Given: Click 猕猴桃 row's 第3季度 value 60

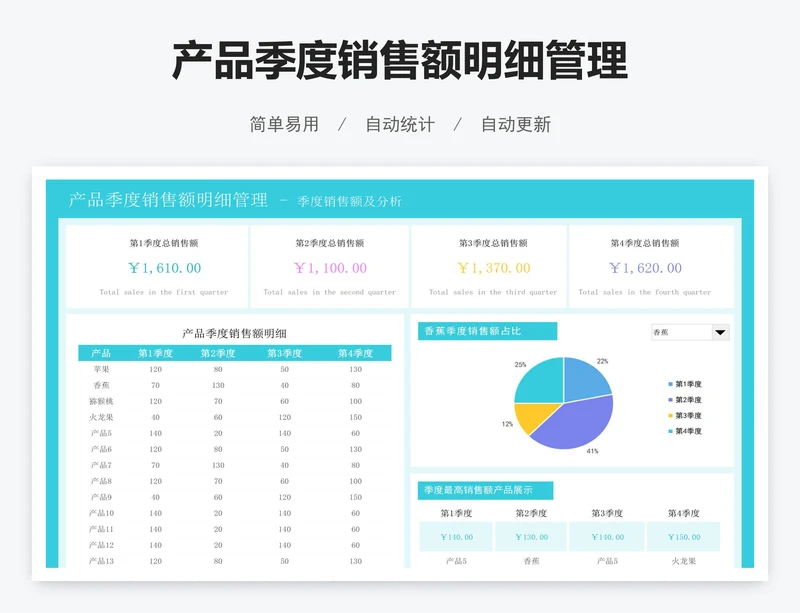Looking at the screenshot, I should [285, 401].
